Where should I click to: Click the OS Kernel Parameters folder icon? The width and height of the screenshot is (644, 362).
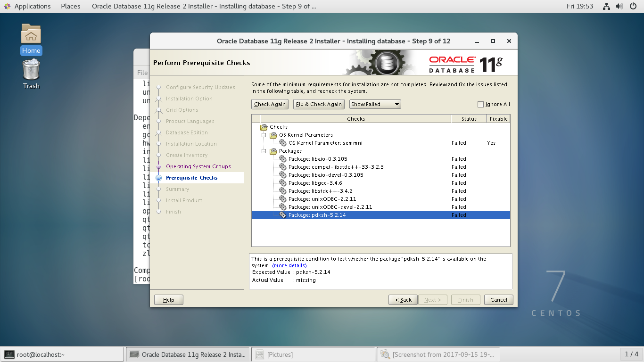(273, 135)
